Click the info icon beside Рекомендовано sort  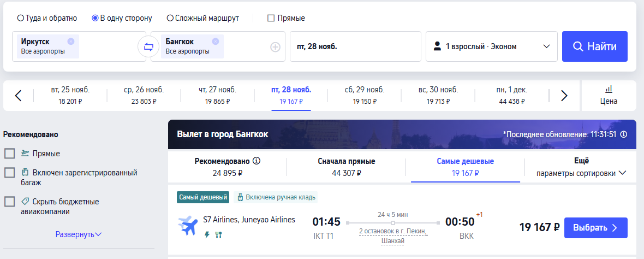[x=257, y=161]
